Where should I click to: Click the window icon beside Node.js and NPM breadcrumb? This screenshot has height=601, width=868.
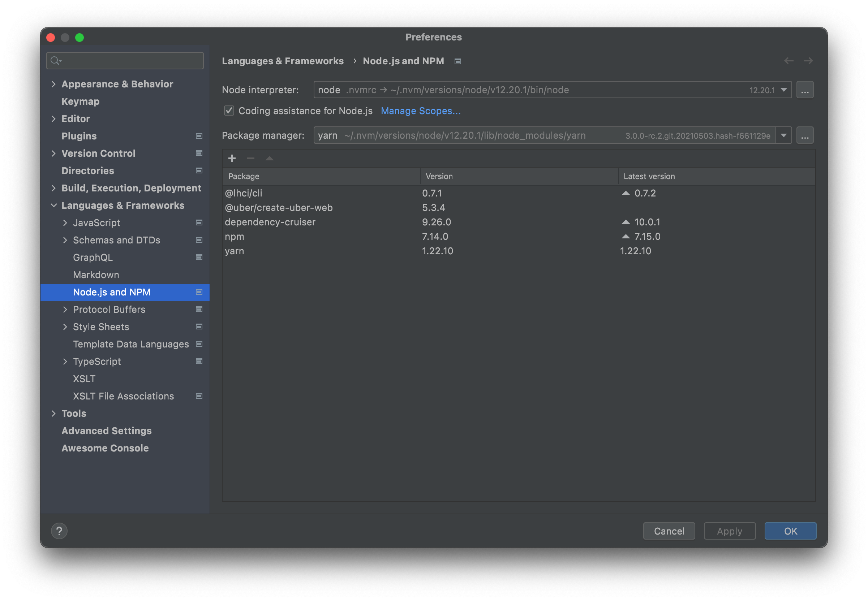(458, 61)
